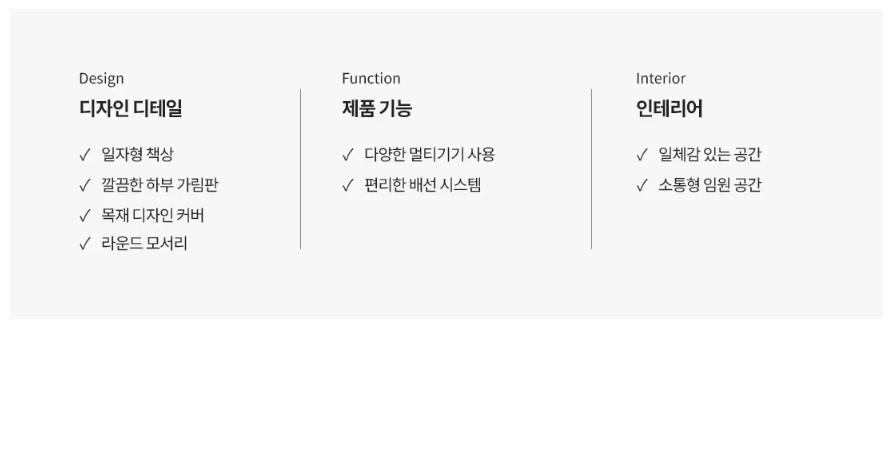The width and height of the screenshot is (892, 453).
Task: Click the 일자형 책상 list item text
Action: [x=137, y=154]
